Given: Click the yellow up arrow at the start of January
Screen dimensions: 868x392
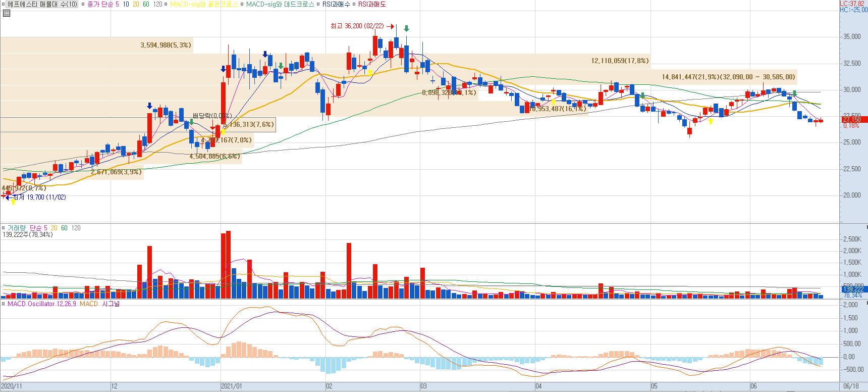Looking at the screenshot, I should 223,132.
